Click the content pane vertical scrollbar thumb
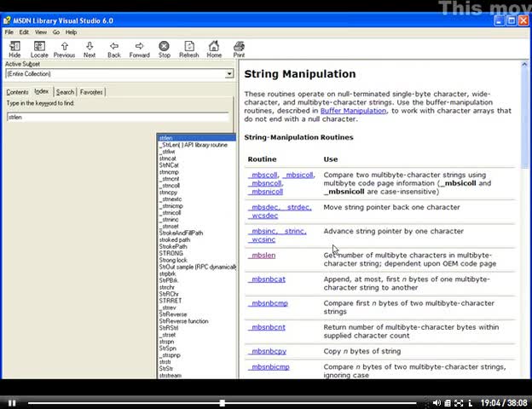 coord(524,117)
